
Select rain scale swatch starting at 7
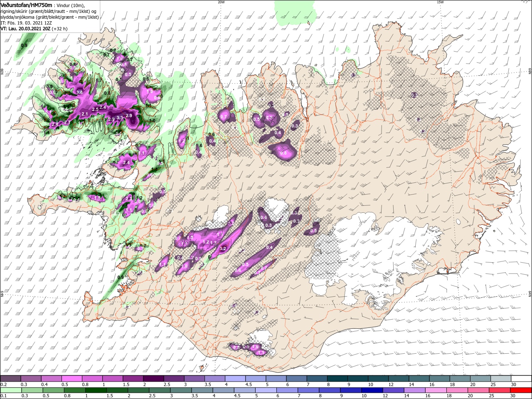coord(308,390)
